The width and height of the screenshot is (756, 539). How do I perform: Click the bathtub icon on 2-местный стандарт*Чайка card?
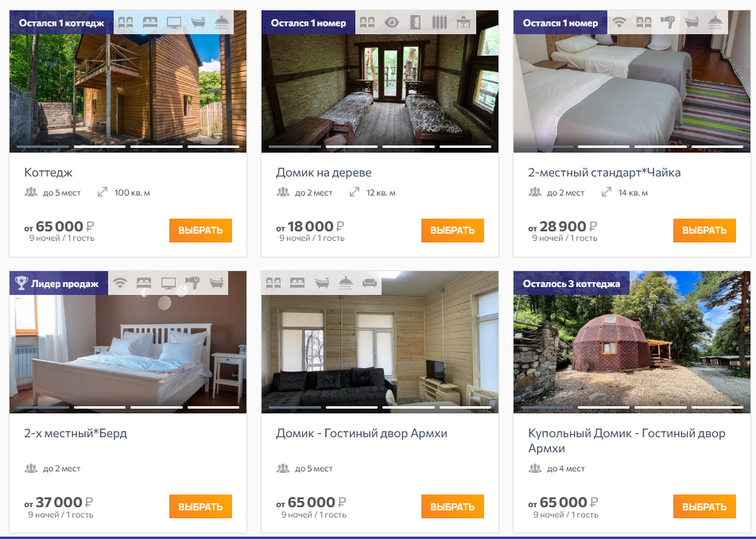tap(691, 22)
